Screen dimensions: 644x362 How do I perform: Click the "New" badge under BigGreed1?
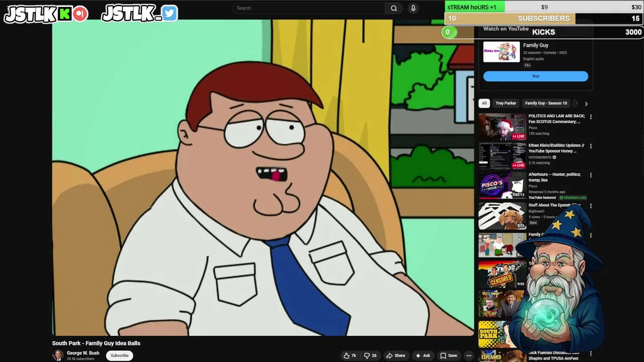click(533, 223)
